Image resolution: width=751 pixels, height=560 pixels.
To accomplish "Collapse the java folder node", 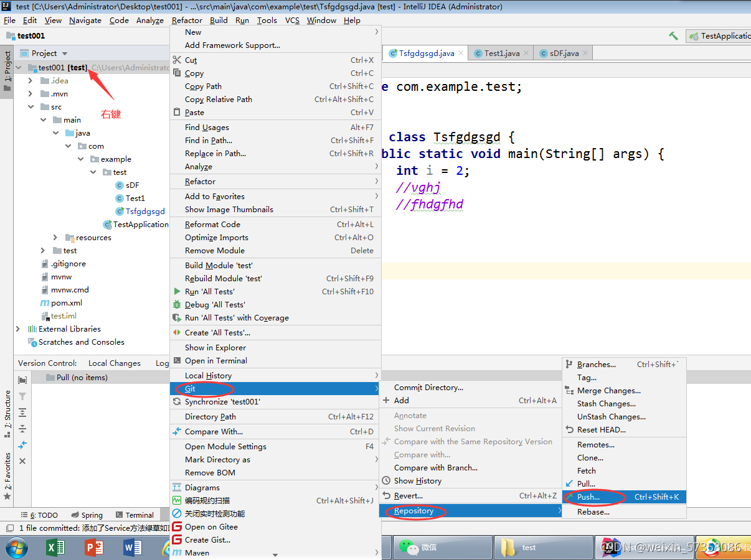I will pos(55,133).
